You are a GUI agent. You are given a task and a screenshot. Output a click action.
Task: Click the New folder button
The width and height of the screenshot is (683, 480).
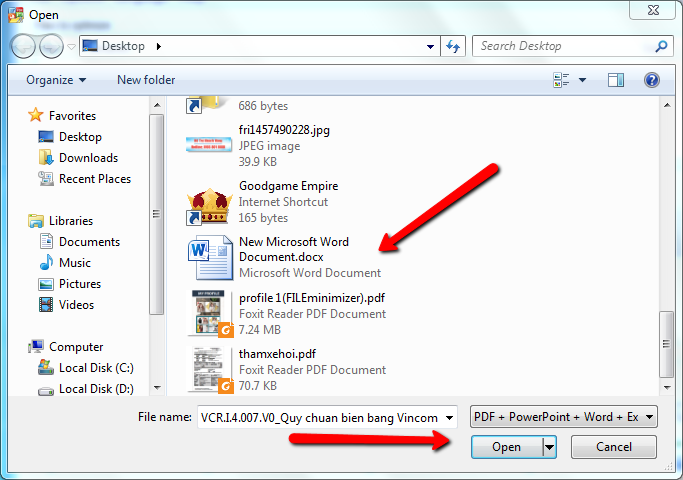[146, 80]
